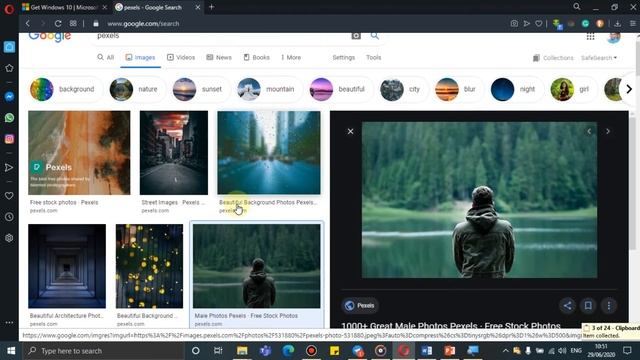640x360 pixels.
Task: Expand the SafeSearch dropdown
Action: pyautogui.click(x=599, y=58)
